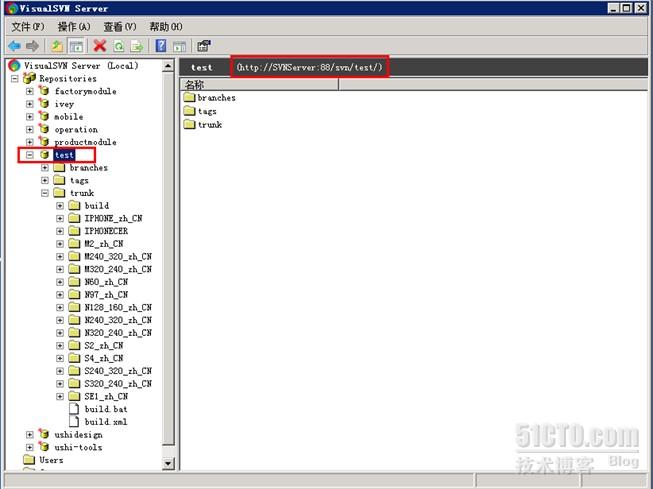Expand the IPHONE_zh_CN folder
The image size is (653, 489).
[x=60, y=218]
